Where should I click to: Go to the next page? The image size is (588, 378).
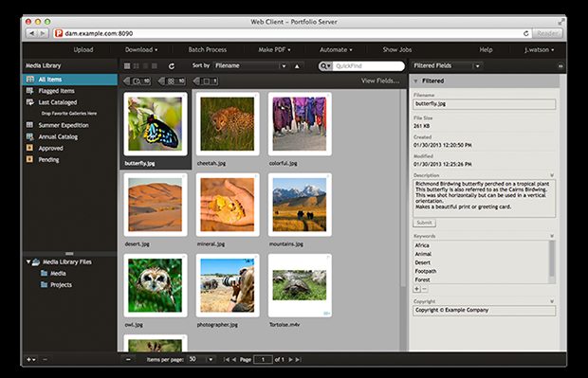click(290, 360)
